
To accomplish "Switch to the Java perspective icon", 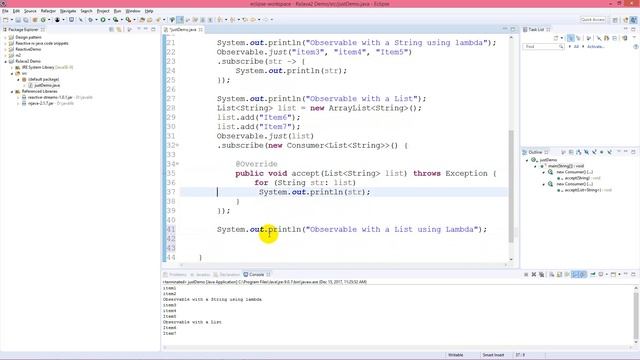I will (633, 20).
